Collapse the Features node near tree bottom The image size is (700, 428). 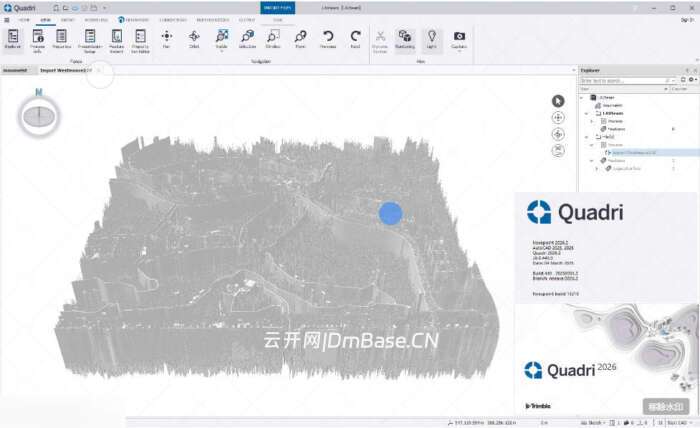(592, 161)
